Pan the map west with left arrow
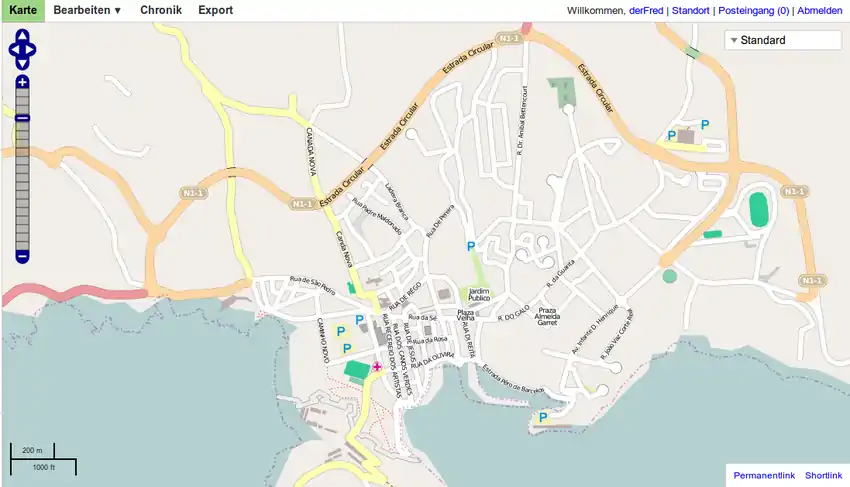This screenshot has width=850, height=487. [12, 48]
